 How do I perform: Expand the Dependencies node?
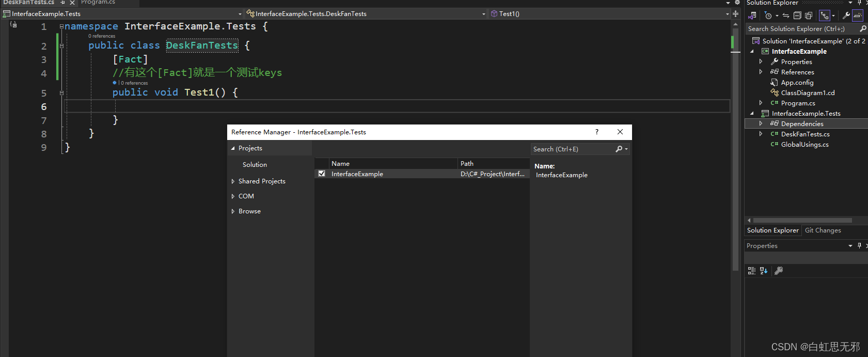[761, 123]
